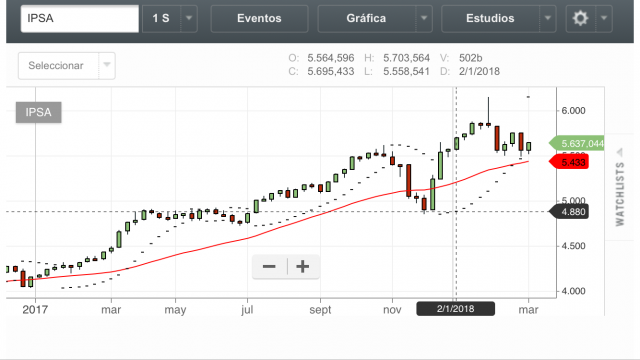Click the WATCHLISTS collapse arrow icon
This screenshot has height=360, width=640.
(x=620, y=153)
